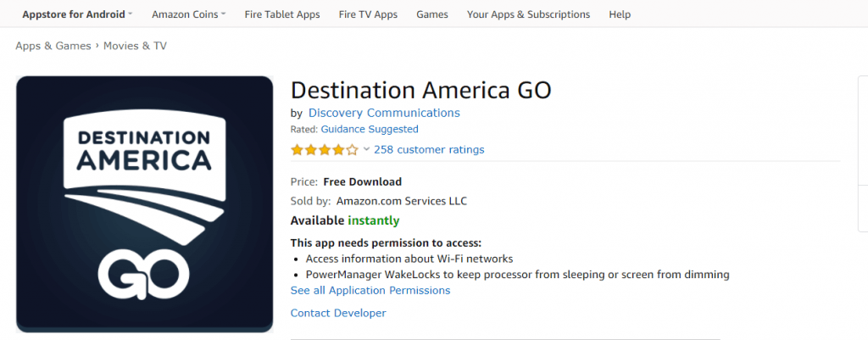Click the Destination America GO title
Image resolution: width=868 pixels, height=340 pixels.
point(420,90)
